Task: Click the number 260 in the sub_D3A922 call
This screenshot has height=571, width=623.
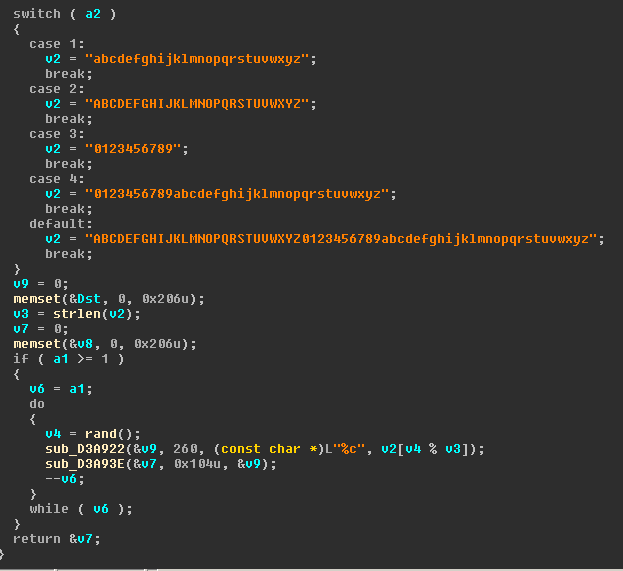Action: pos(185,449)
